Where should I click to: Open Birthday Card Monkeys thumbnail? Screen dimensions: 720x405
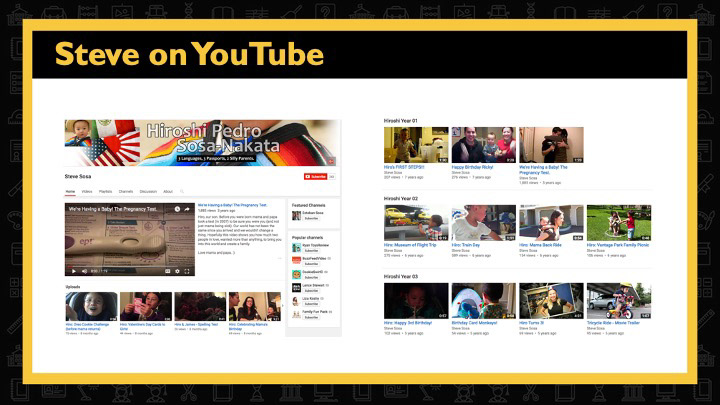tap(484, 301)
